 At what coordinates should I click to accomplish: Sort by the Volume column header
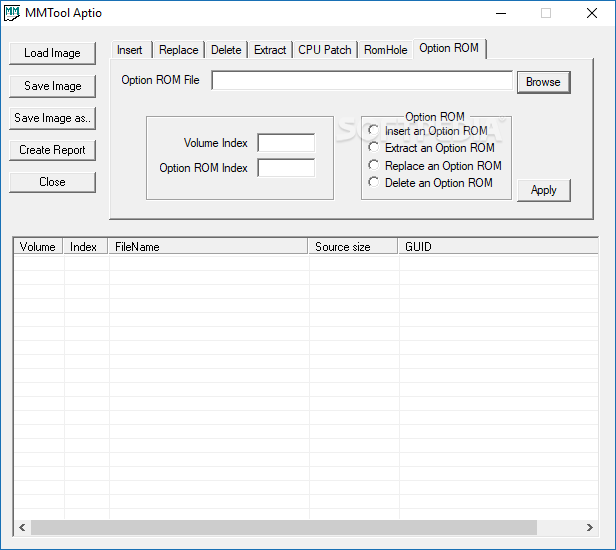point(38,247)
